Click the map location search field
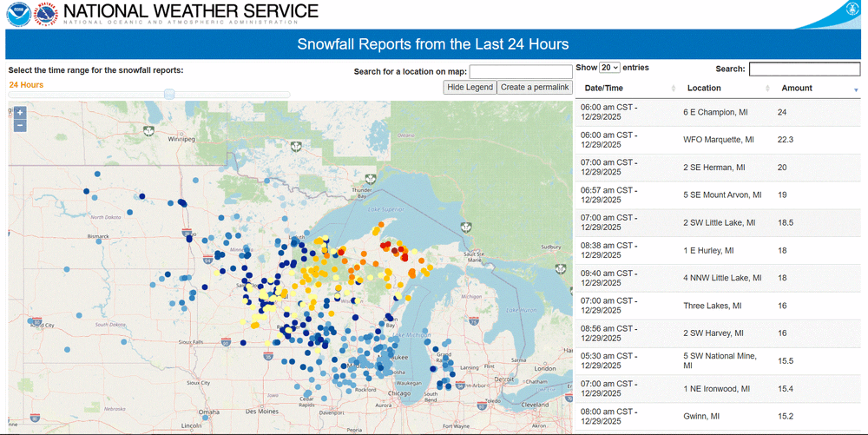This screenshot has height=435, width=868. click(x=520, y=71)
